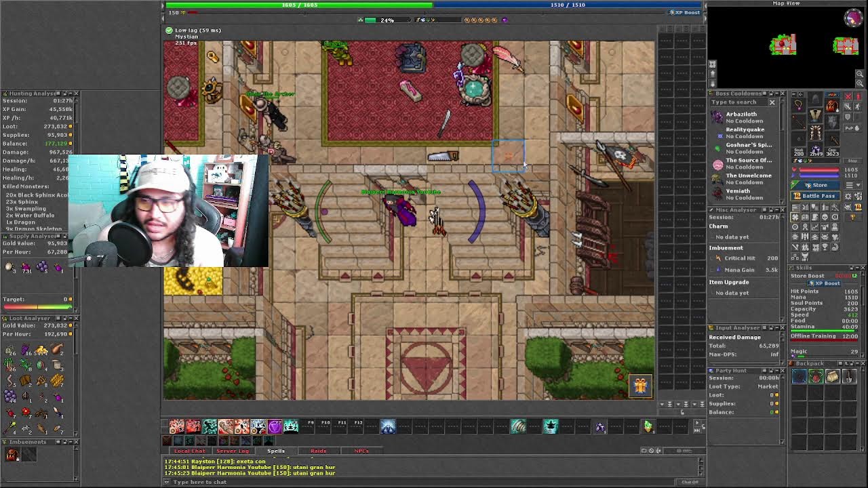This screenshot has height=488, width=868.
Task: Toggle chase opponent running figure mode
Action: 858,106
